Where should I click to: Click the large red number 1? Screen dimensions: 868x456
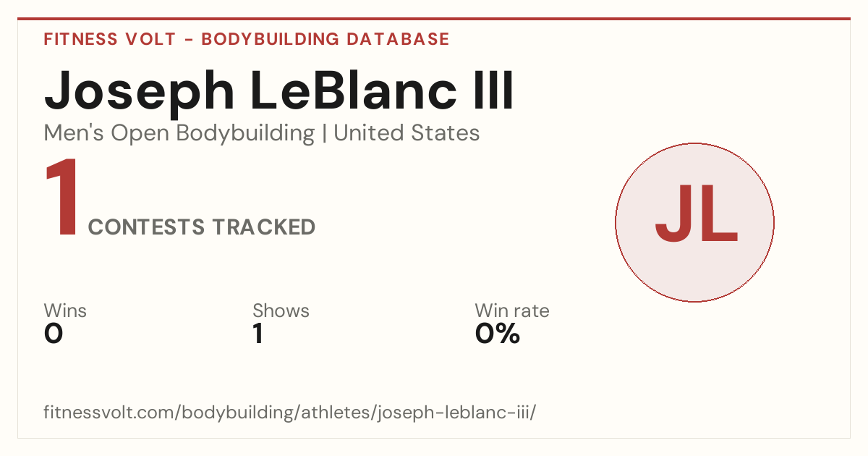(x=61, y=199)
